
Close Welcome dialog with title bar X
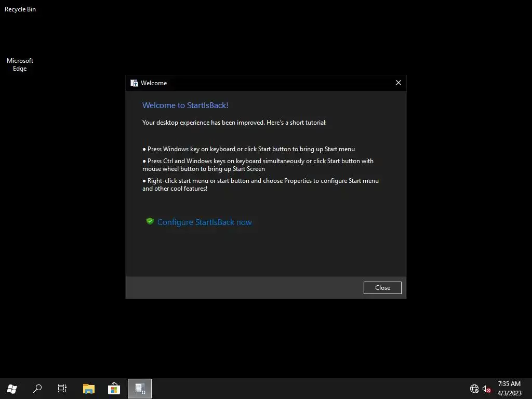pos(398,83)
